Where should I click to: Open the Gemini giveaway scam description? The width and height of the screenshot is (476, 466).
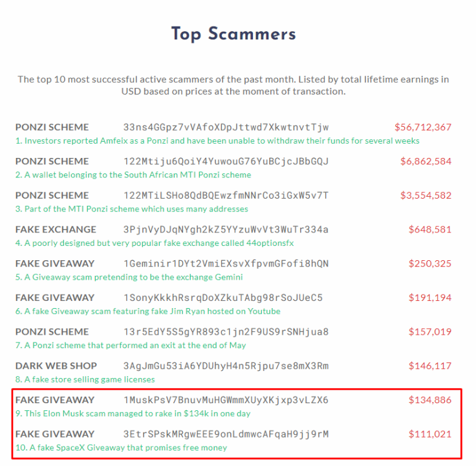[129, 278]
